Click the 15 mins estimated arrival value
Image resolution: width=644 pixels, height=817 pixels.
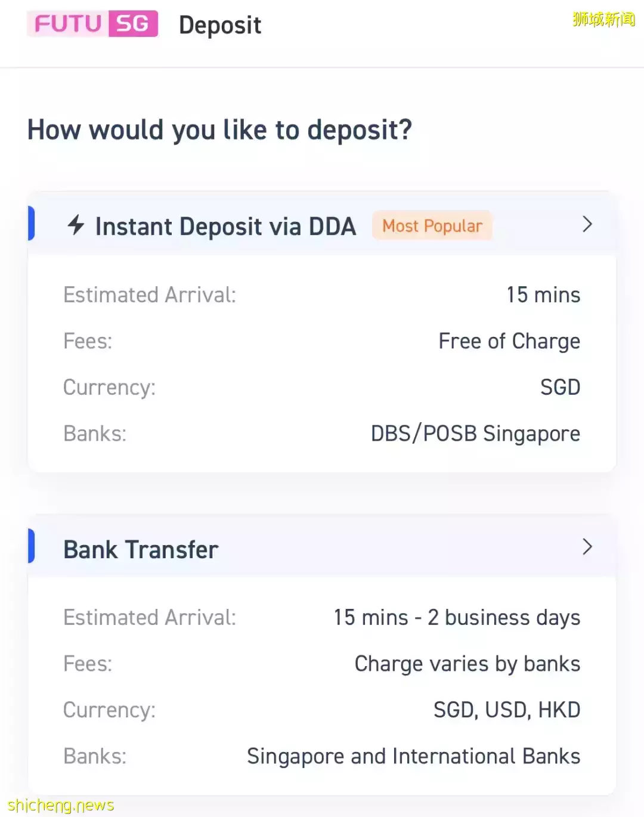[x=543, y=295]
